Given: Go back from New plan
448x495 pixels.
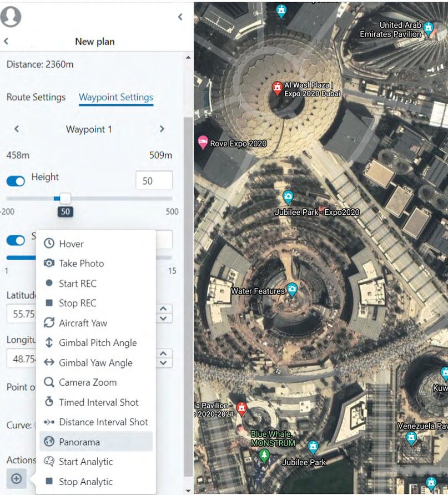Looking at the screenshot, I should coord(7,42).
